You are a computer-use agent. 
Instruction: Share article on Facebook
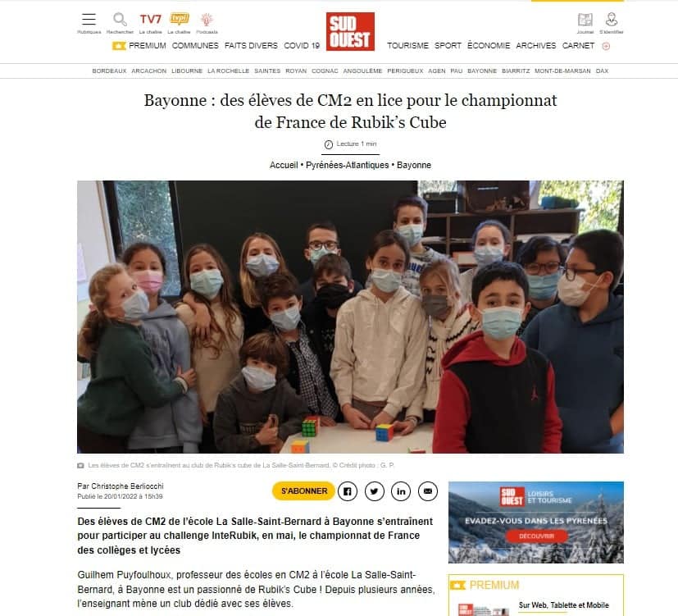(x=348, y=491)
